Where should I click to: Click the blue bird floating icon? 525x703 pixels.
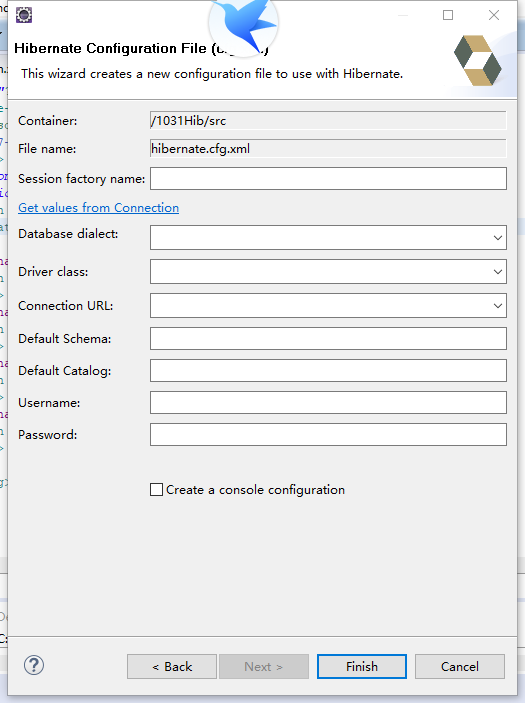coord(243,25)
